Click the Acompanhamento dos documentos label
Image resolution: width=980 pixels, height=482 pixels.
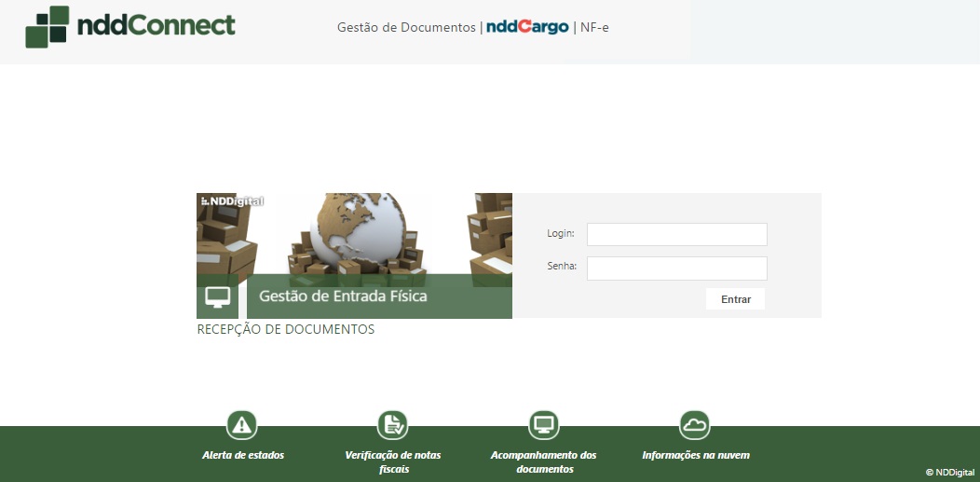point(544,462)
